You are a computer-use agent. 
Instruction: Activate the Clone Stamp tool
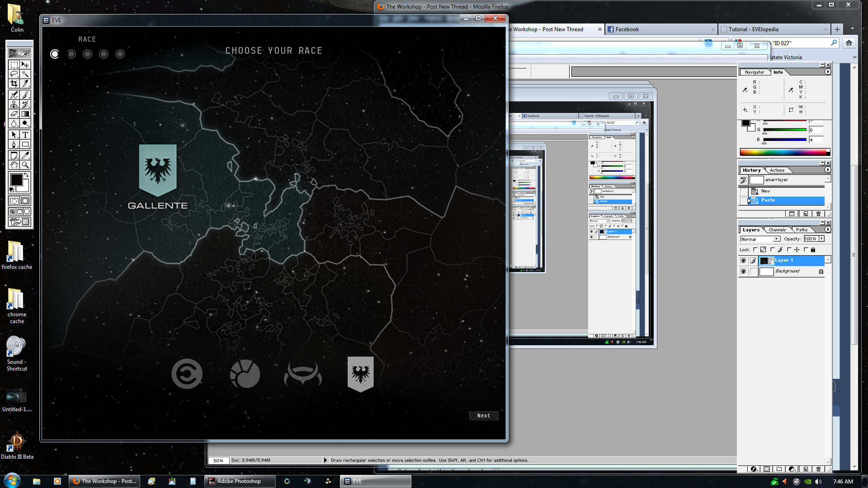point(14,104)
